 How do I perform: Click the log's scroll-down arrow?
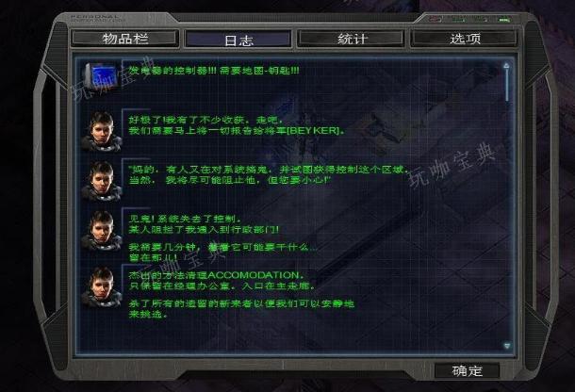click(507, 346)
